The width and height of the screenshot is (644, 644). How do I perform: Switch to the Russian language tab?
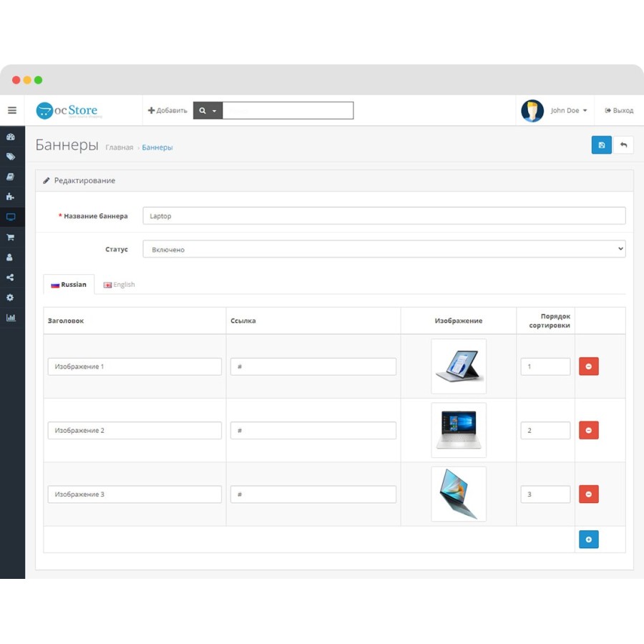[69, 284]
